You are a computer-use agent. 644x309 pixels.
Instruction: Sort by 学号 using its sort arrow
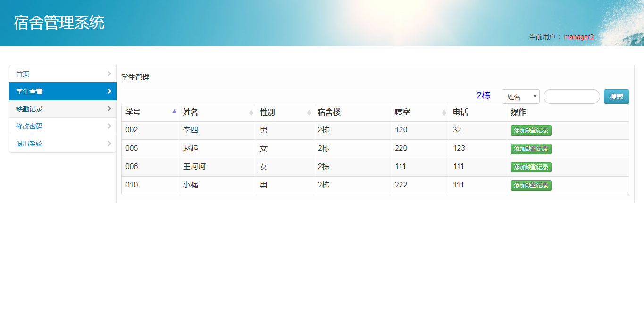[x=174, y=111]
